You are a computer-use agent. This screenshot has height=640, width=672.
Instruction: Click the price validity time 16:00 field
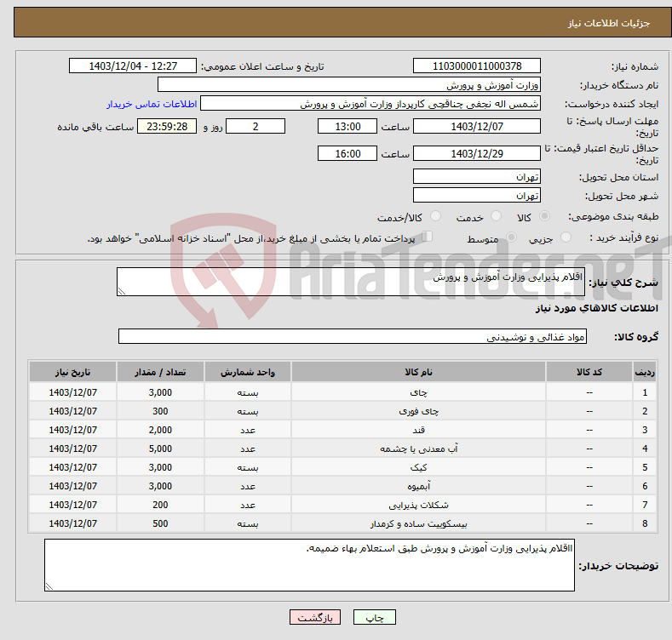[x=347, y=153]
